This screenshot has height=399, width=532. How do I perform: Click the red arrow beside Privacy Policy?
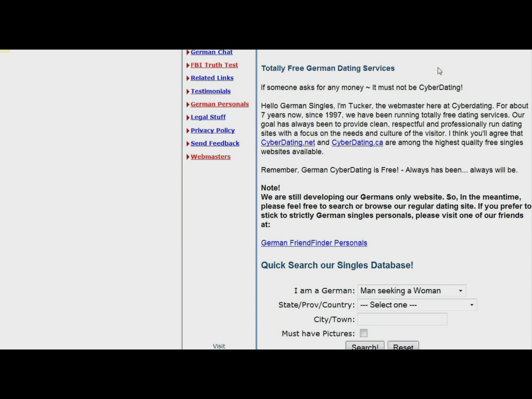click(188, 131)
